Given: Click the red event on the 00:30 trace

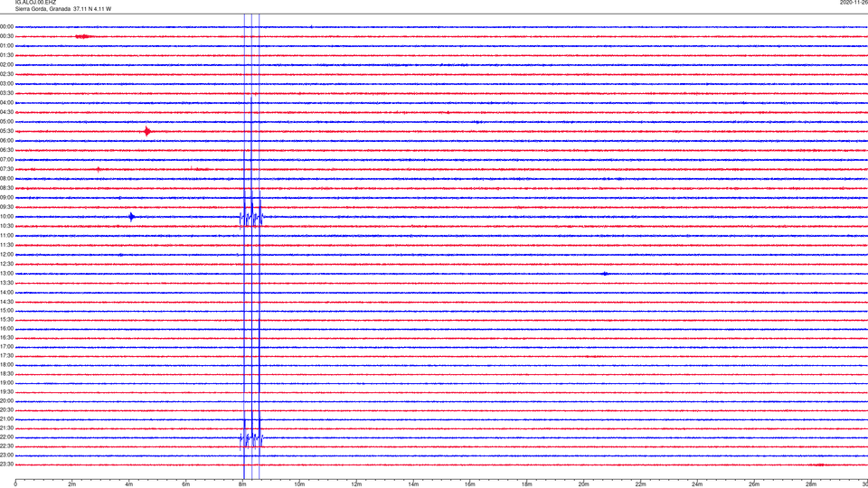Looking at the screenshot, I should pos(82,36).
